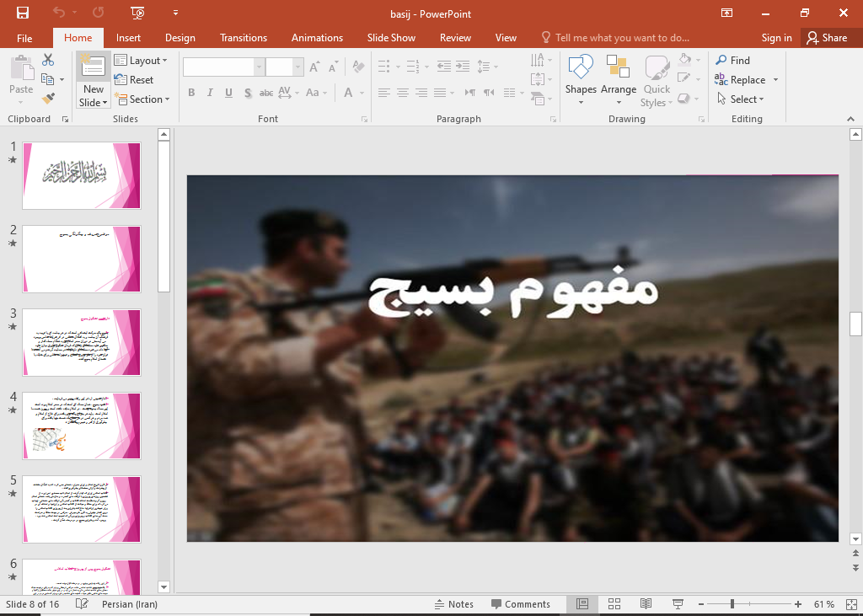This screenshot has height=616, width=863.
Task: Click Sign in link
Action: click(x=776, y=38)
